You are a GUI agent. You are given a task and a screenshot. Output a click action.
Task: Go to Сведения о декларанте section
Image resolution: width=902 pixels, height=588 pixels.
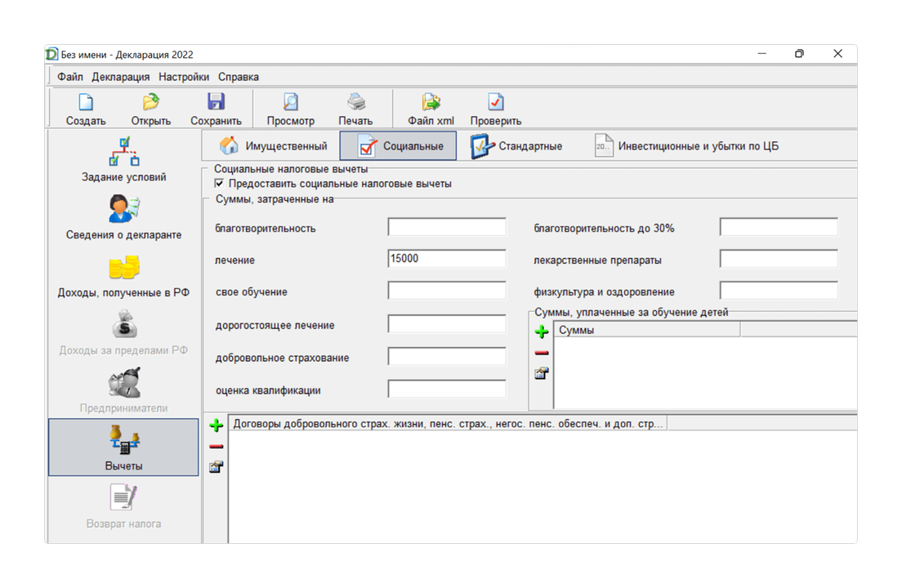(123, 218)
